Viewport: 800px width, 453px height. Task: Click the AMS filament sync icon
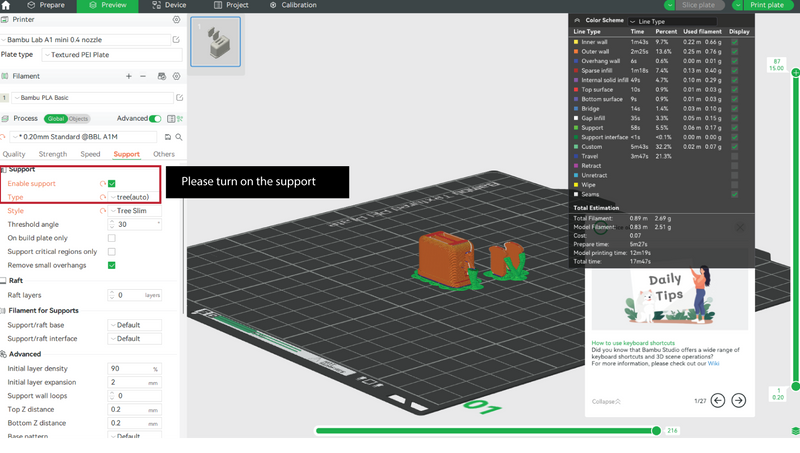coord(162,76)
